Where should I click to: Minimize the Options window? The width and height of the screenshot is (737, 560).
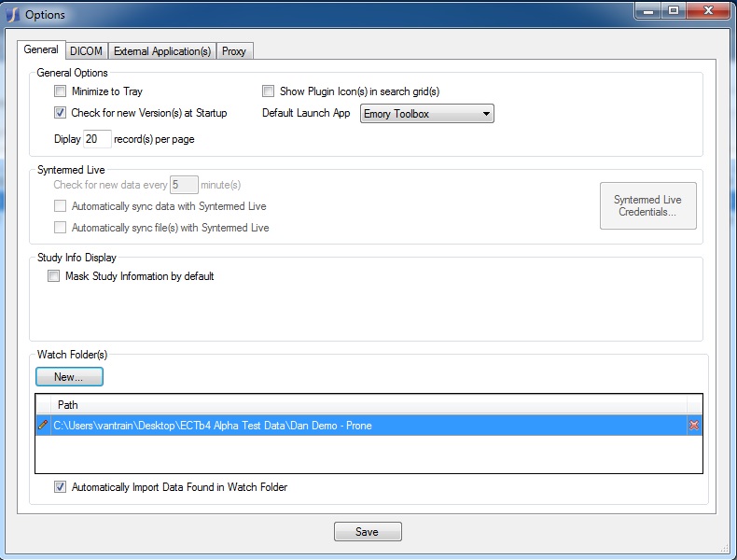(648, 11)
